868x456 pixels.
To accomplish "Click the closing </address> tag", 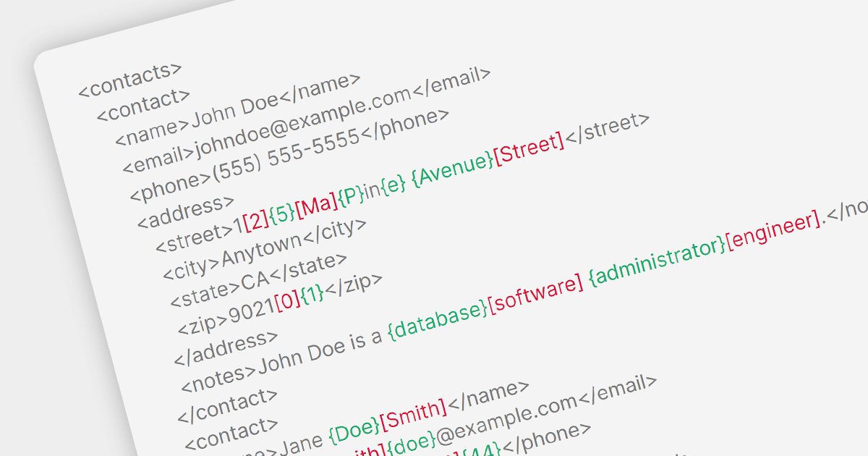I will [226, 346].
